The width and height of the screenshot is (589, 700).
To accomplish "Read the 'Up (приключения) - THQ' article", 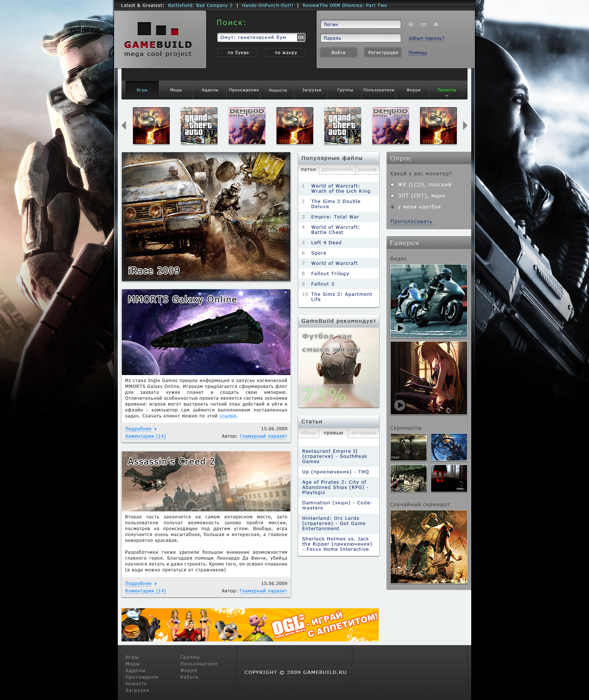I will pos(335,472).
